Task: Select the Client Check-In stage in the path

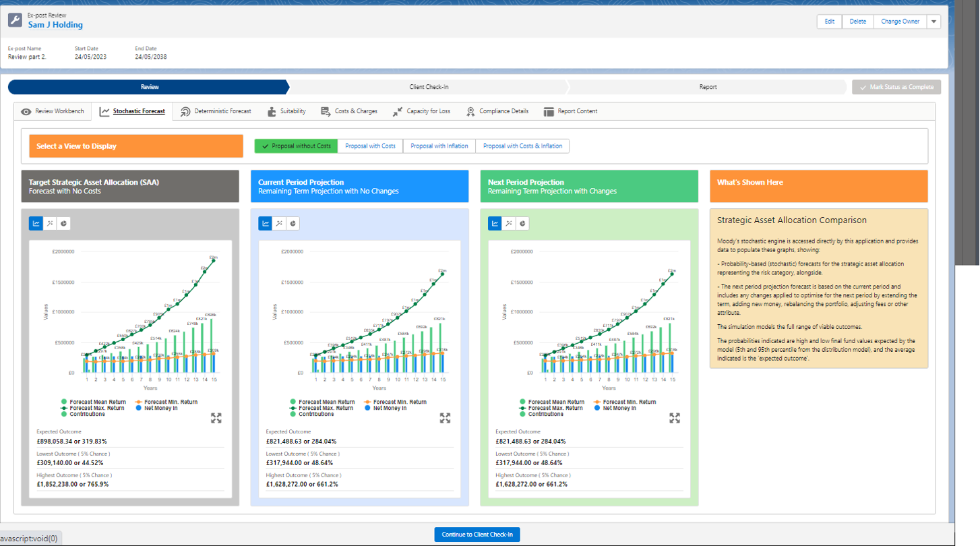Action: (429, 87)
